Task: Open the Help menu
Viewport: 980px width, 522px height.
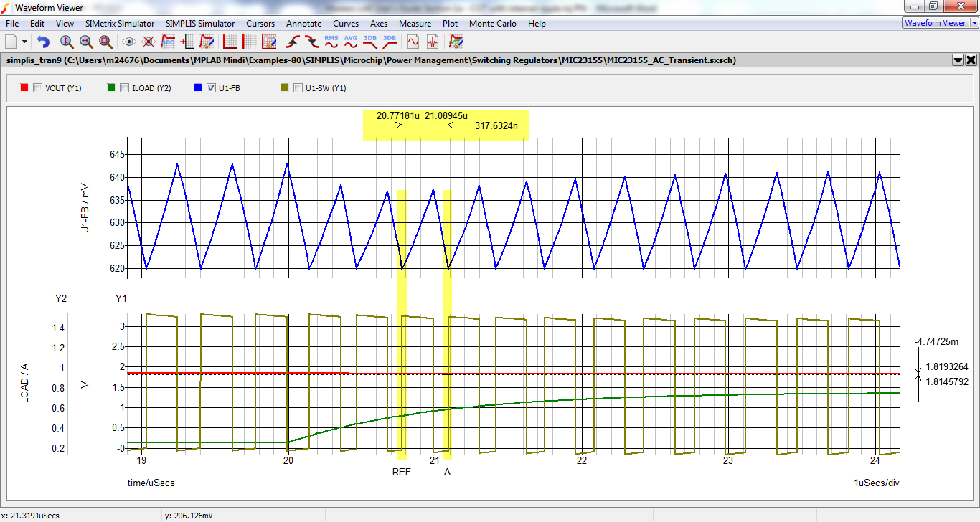Action: (x=537, y=24)
